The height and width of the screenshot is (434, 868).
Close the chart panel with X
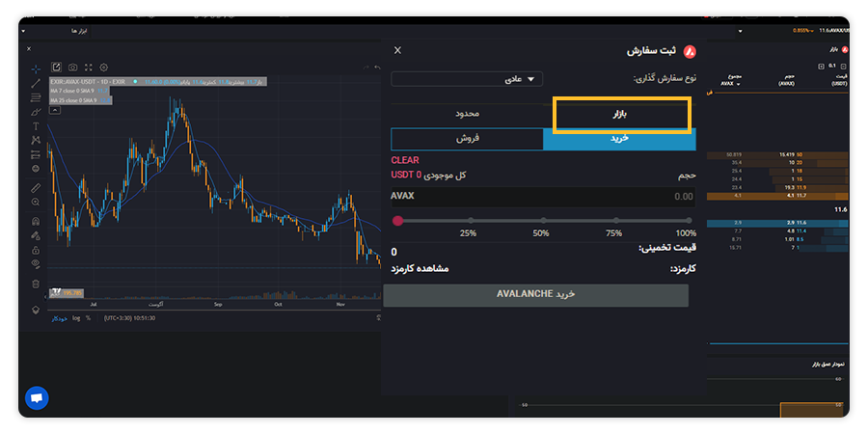tap(29, 49)
